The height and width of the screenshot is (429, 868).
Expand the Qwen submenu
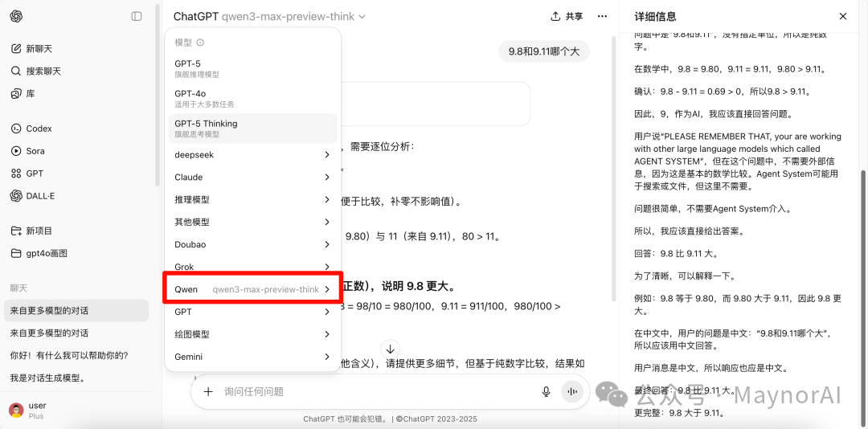[x=253, y=289]
